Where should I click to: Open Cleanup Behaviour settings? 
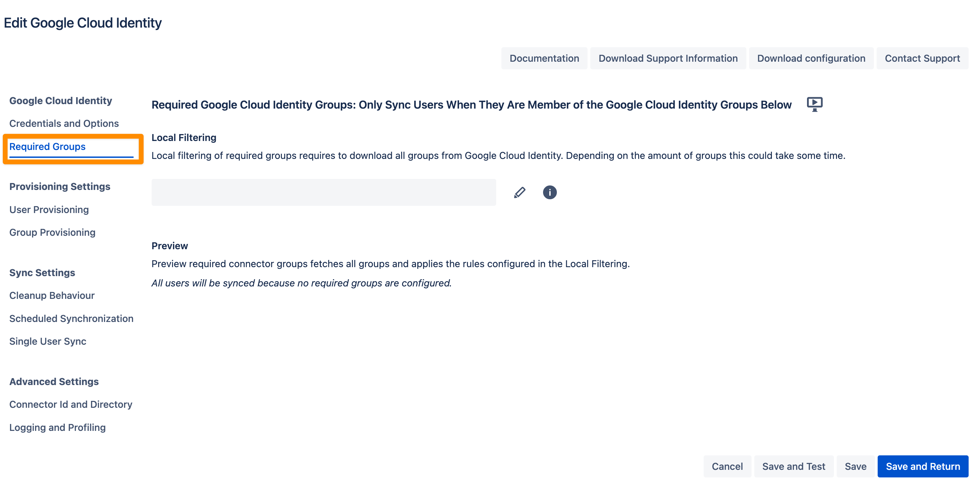(x=52, y=296)
